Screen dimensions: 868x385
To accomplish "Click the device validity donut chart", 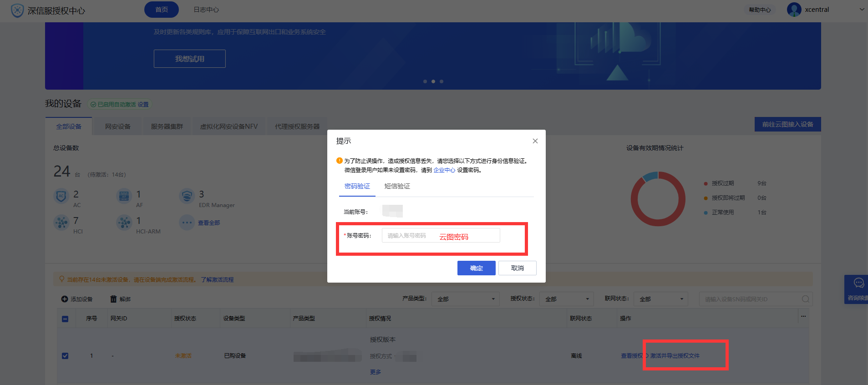I will [x=658, y=199].
